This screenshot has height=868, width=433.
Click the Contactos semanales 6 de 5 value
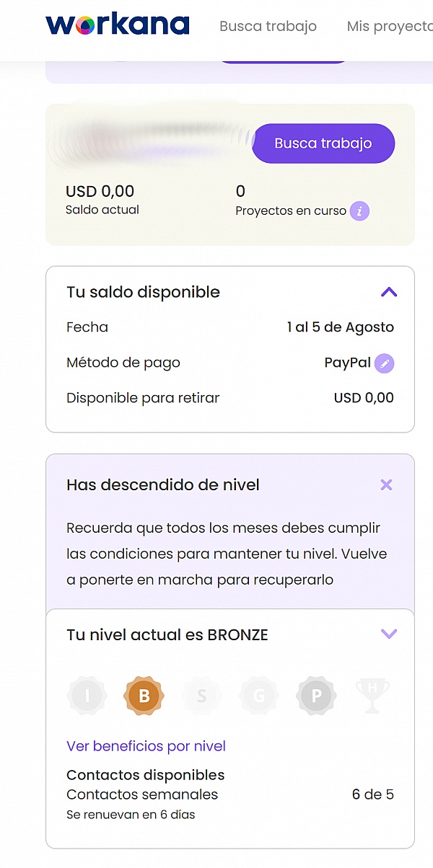point(372,795)
